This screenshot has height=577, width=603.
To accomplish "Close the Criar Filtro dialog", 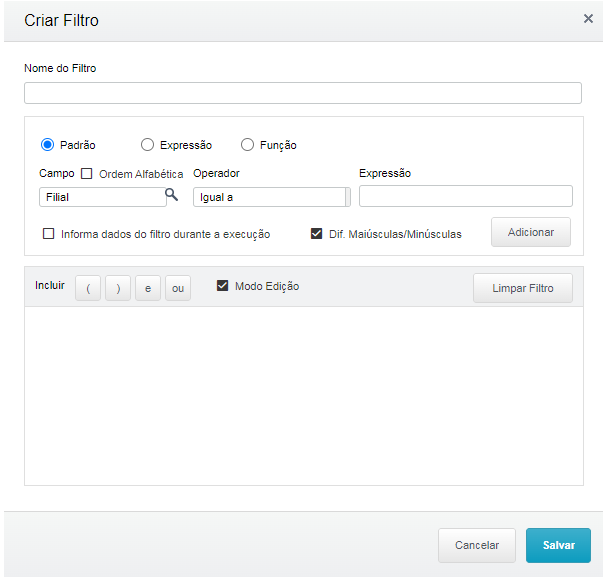I will tap(588, 18).
